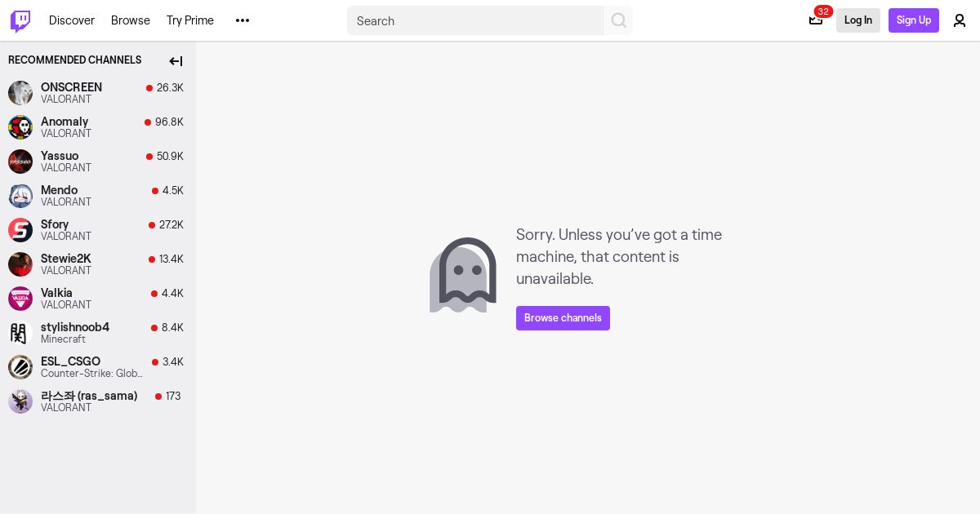980x514 pixels.
Task: Click the RECOMMENDED CHANNELS heading
Action: (x=74, y=60)
